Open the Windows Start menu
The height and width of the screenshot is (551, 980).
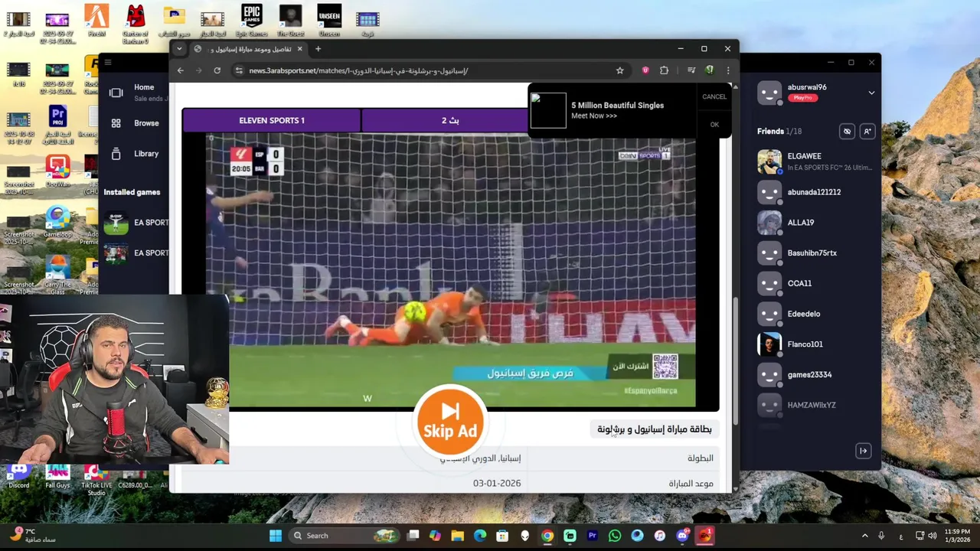276,536
